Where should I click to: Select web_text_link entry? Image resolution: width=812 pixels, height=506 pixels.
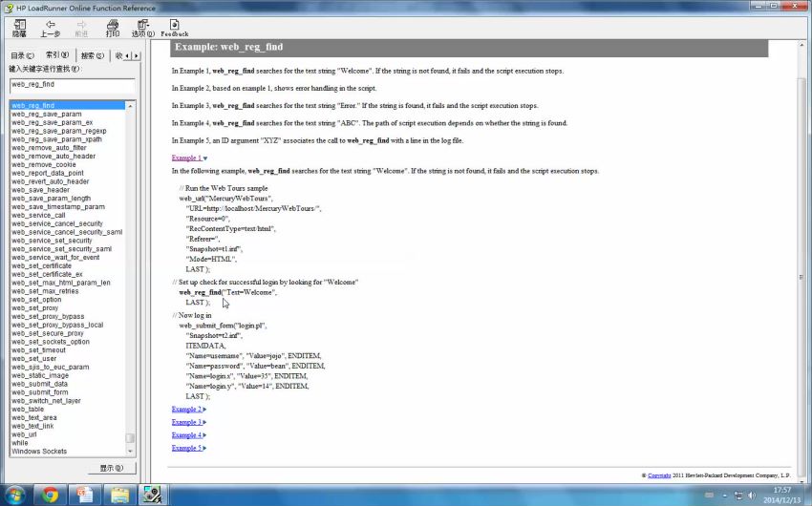click(x=32, y=427)
